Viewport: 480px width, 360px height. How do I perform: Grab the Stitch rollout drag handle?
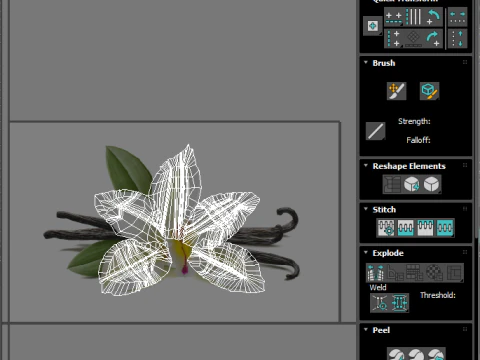(x=465, y=209)
